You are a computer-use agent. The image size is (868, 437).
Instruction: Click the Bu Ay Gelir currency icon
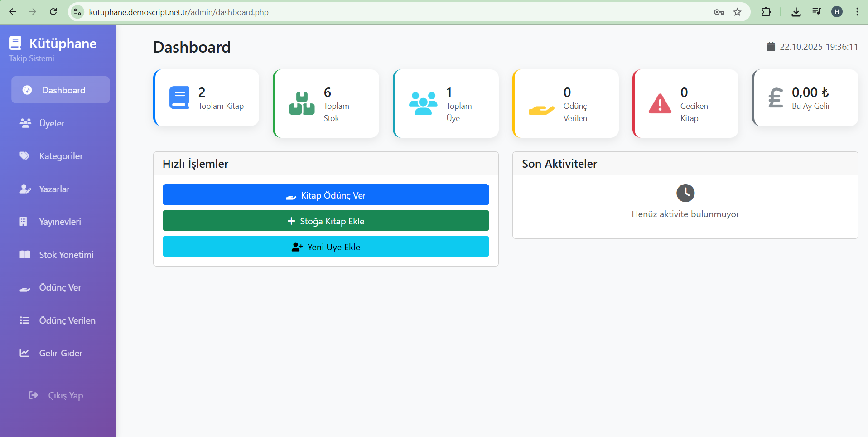coord(776,98)
